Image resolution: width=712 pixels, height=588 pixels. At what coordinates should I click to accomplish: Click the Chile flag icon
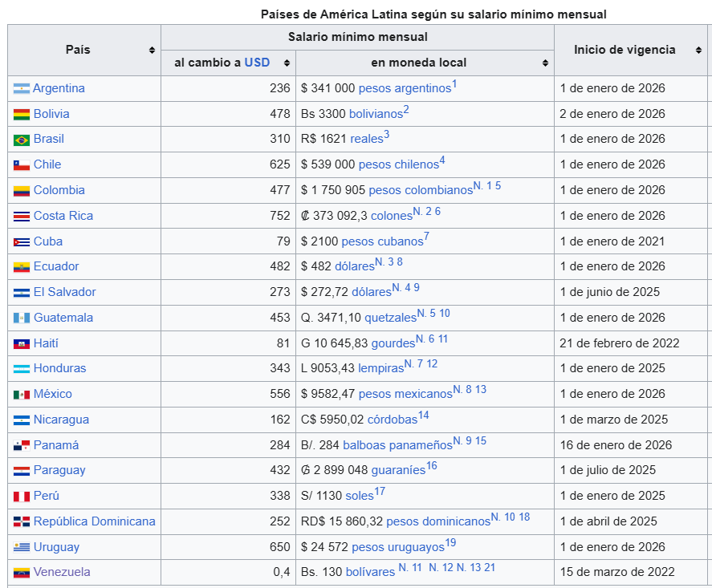coord(21,165)
